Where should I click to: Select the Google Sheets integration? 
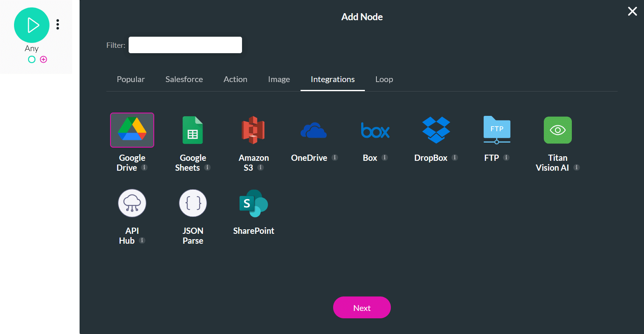193,130
